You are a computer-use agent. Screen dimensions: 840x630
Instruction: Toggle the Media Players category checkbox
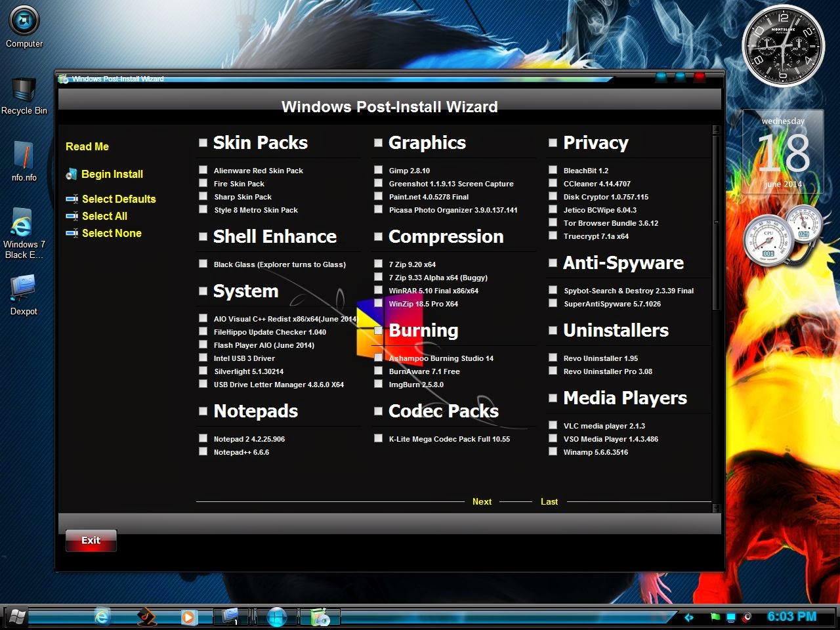coord(553,398)
